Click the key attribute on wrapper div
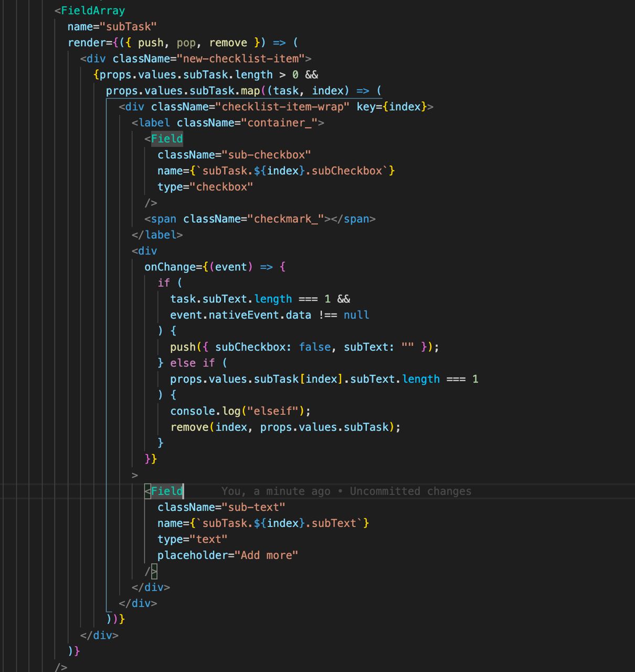 [x=366, y=107]
